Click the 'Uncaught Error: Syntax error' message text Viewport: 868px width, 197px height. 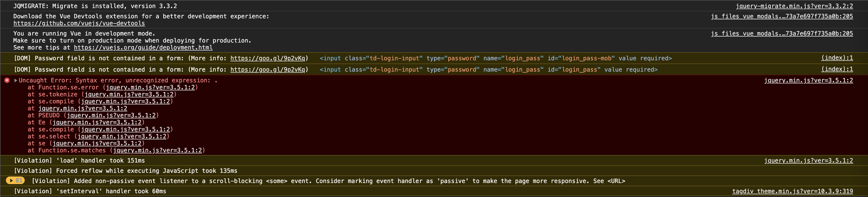pyautogui.click(x=118, y=80)
